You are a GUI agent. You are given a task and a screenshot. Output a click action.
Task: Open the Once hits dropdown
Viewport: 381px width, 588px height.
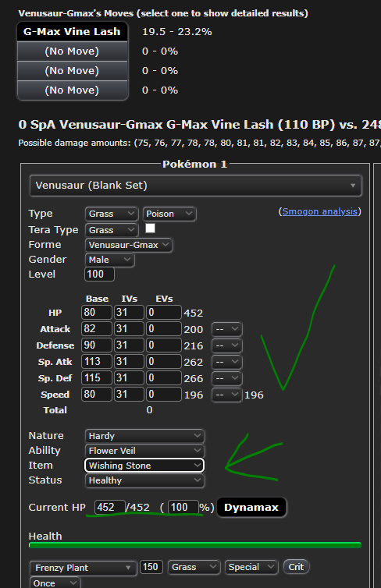click(55, 583)
